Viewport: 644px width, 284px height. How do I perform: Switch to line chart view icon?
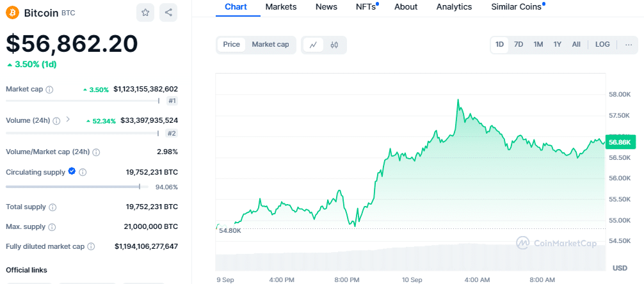(x=314, y=45)
